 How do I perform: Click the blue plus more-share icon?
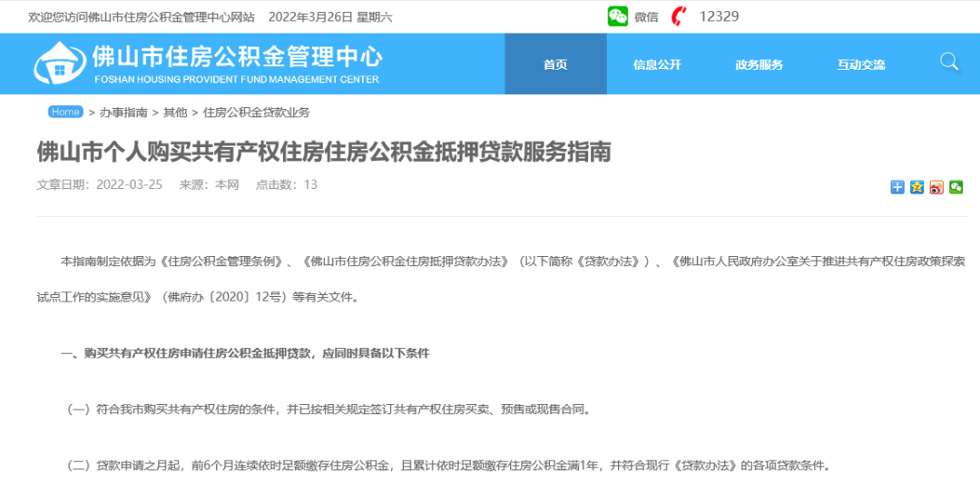[x=897, y=187]
